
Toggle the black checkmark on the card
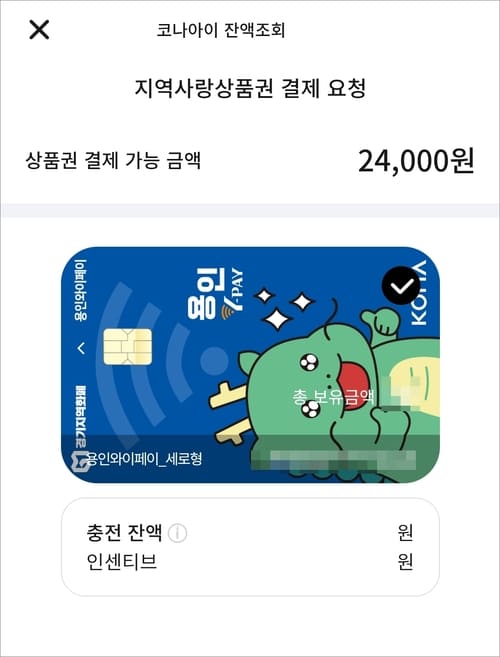click(x=401, y=286)
